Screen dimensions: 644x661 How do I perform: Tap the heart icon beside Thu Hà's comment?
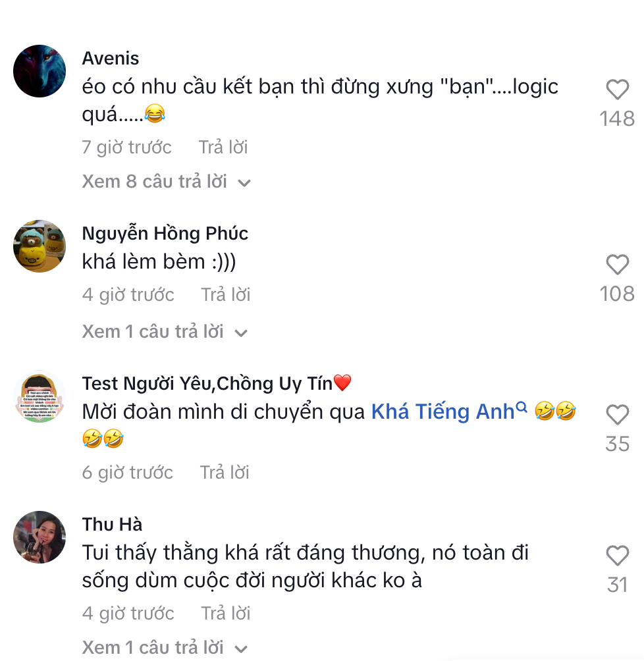tap(618, 556)
